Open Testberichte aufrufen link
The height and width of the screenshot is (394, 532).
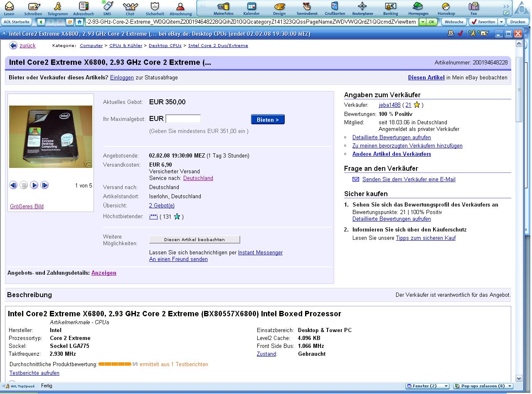click(x=34, y=373)
